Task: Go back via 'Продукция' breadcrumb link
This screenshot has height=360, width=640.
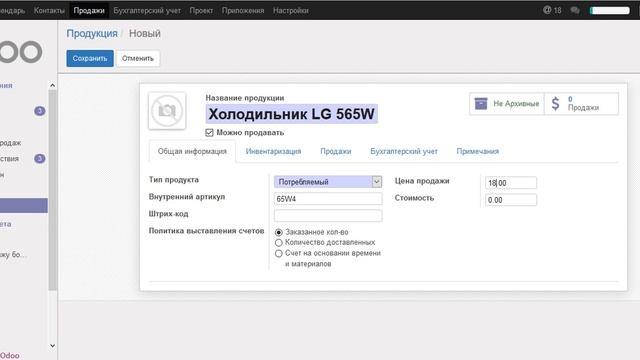Action: 92,33
